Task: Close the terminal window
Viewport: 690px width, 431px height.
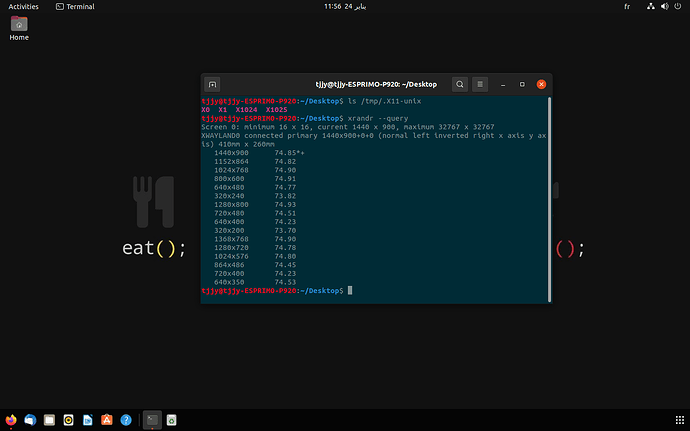Action: (541, 84)
